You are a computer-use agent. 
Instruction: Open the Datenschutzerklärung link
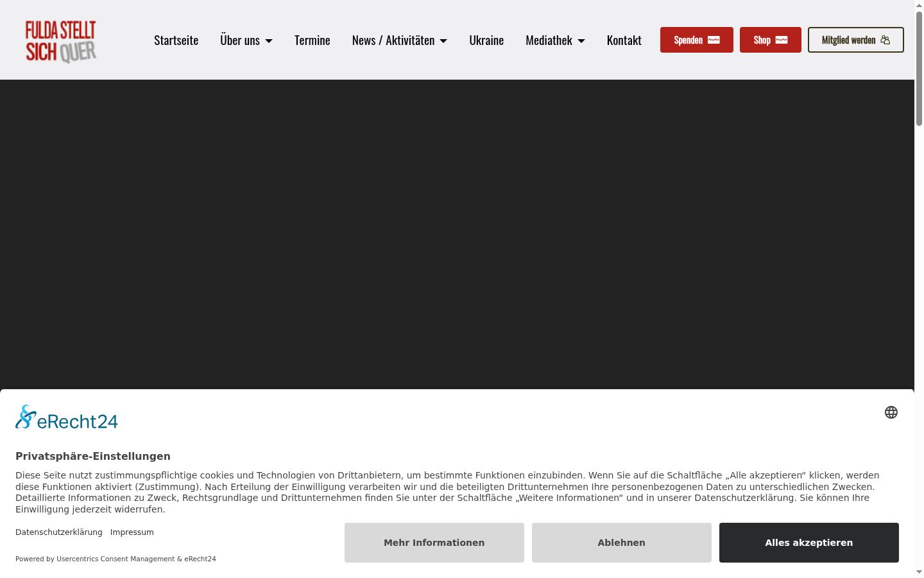point(59,532)
